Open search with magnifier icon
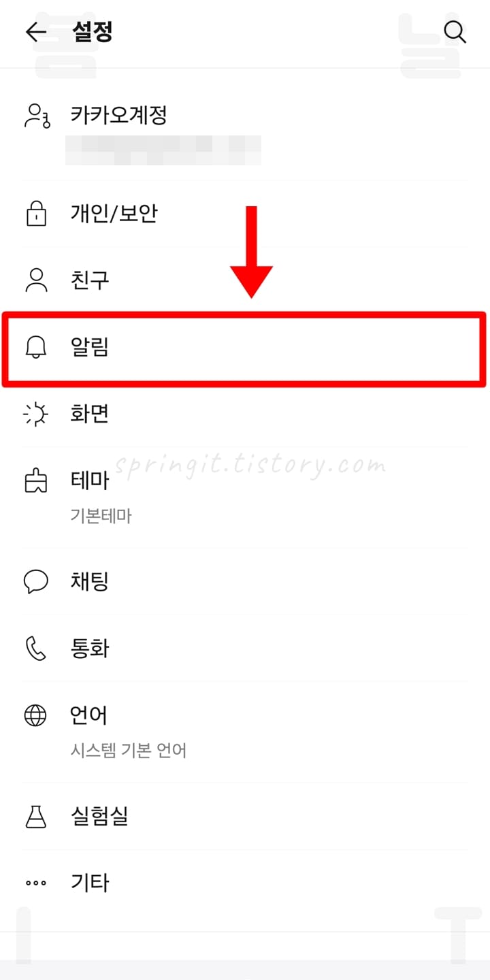This screenshot has width=490, height=980. pos(455,32)
